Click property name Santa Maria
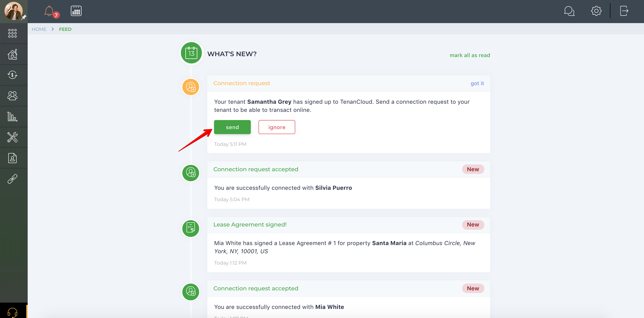 point(389,243)
